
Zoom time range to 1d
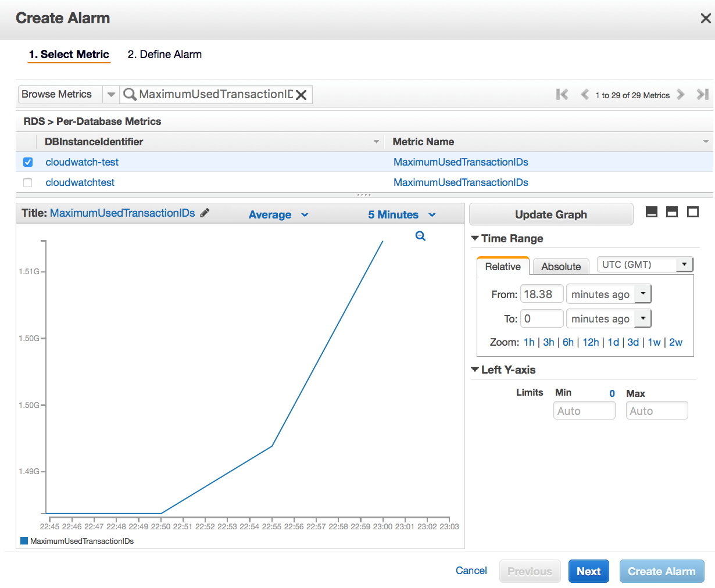click(613, 342)
